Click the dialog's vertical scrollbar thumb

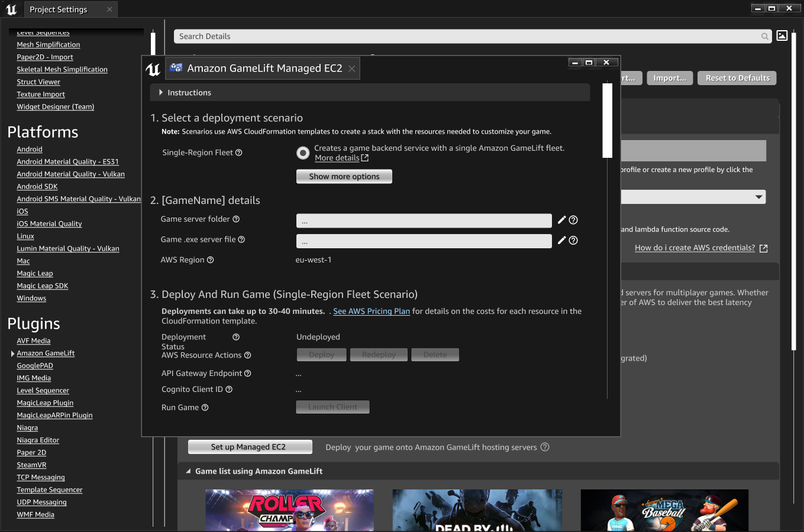point(607,121)
